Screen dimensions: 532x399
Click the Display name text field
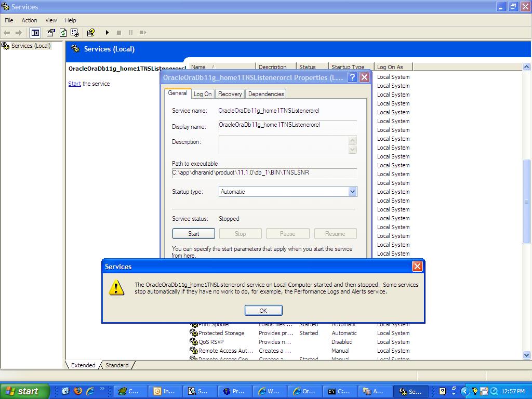(x=287, y=126)
